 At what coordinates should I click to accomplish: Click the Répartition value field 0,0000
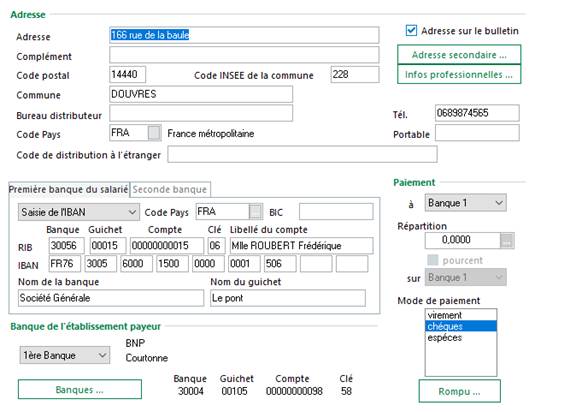click(463, 241)
